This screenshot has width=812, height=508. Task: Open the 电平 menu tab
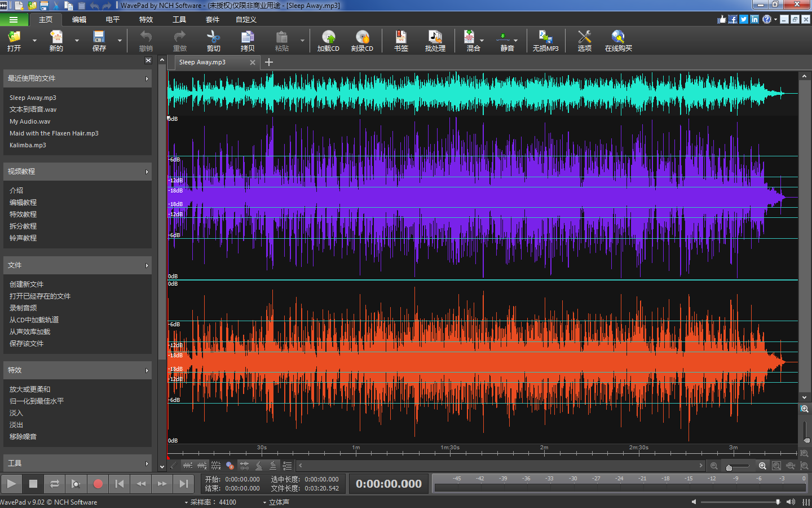[x=113, y=19]
